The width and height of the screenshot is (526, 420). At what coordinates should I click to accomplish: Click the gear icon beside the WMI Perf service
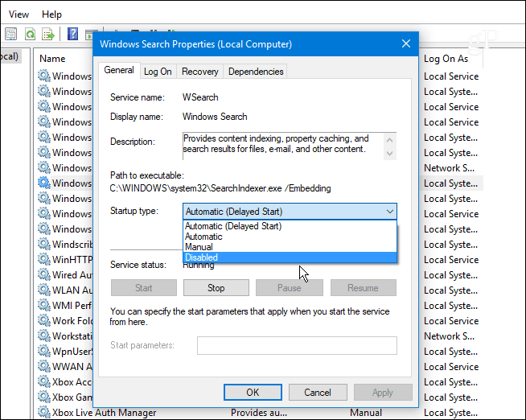point(44,305)
